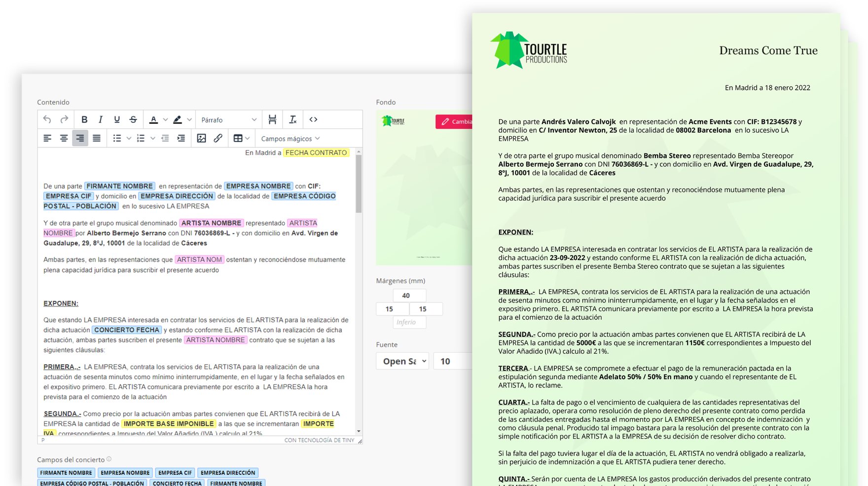Click the date 'En Madrid a 18 enero 2022'

point(767,88)
